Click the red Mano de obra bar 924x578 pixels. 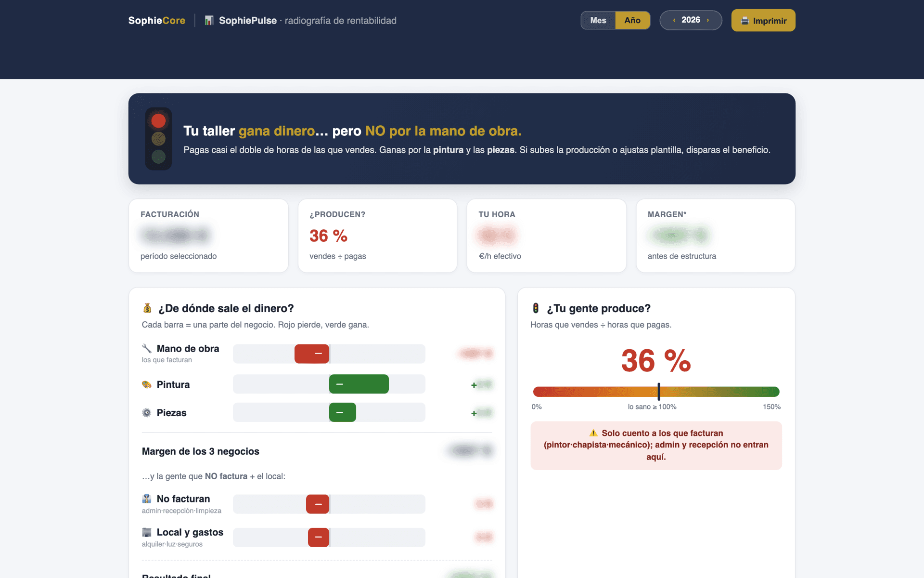(312, 354)
